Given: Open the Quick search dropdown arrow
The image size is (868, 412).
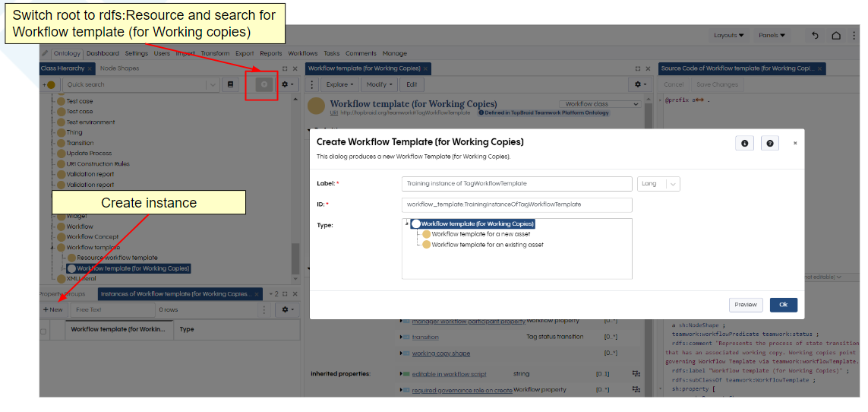Looking at the screenshot, I should pyautogui.click(x=213, y=84).
